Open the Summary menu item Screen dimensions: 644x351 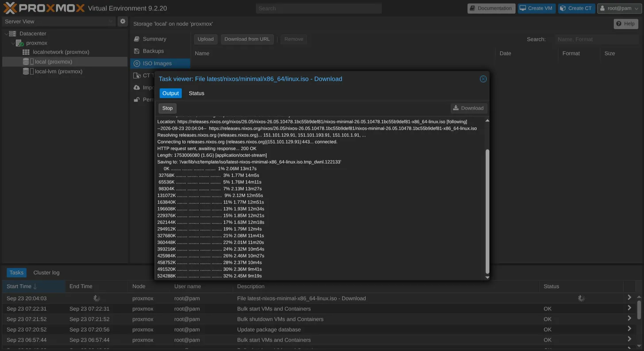click(x=160, y=39)
